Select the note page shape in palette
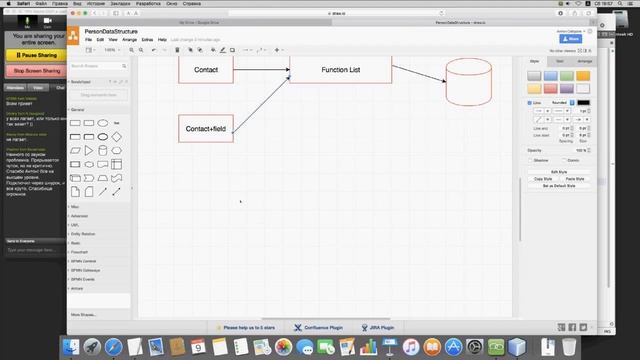The width and height of the screenshot is (640, 360). click(75, 191)
